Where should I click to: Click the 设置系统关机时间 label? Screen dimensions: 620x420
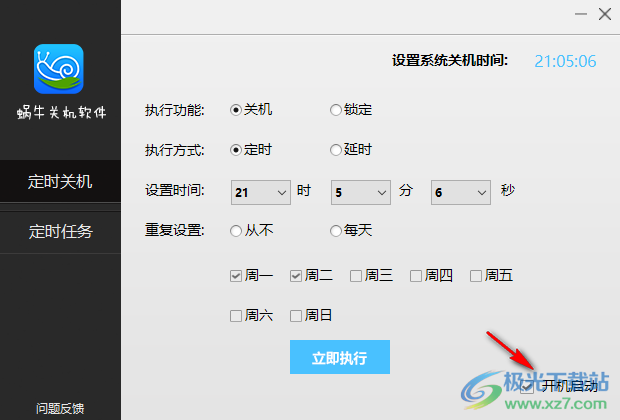tap(450, 61)
